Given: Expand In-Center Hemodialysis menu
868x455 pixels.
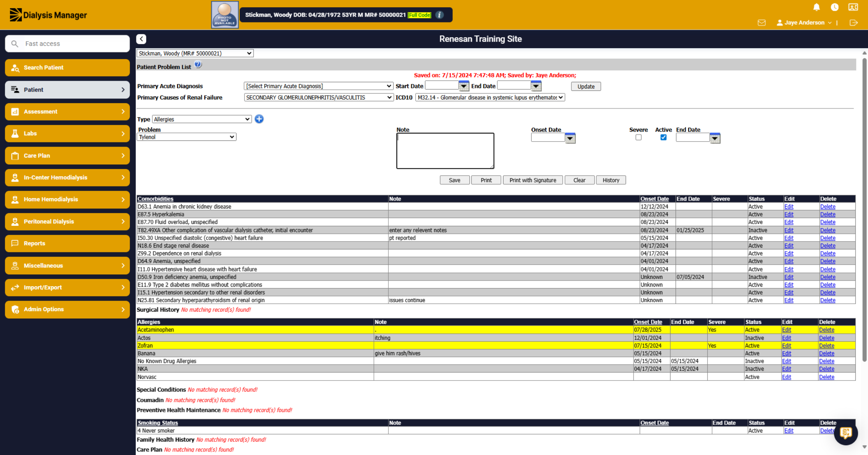Looking at the screenshot, I should 67,177.
